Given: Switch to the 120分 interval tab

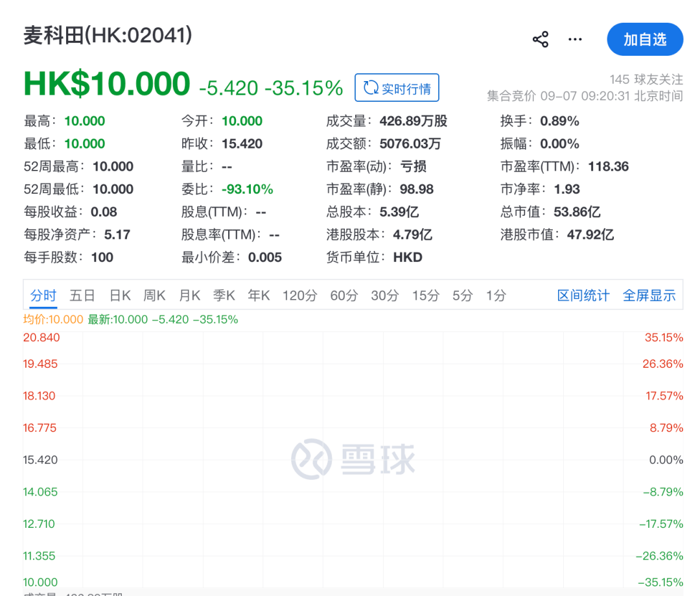Looking at the screenshot, I should pyautogui.click(x=300, y=295).
